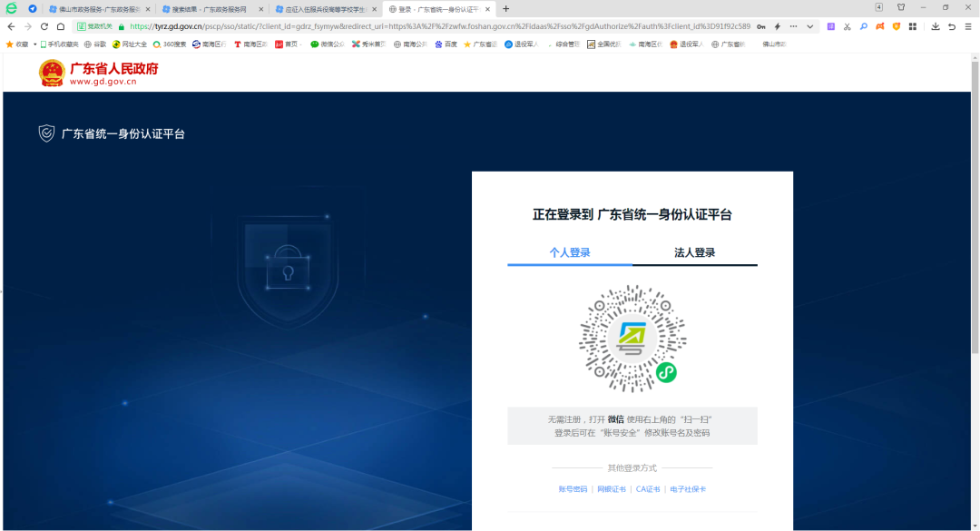Open the four-squares apps grid icon
980x531 pixels.
[x=913, y=26]
